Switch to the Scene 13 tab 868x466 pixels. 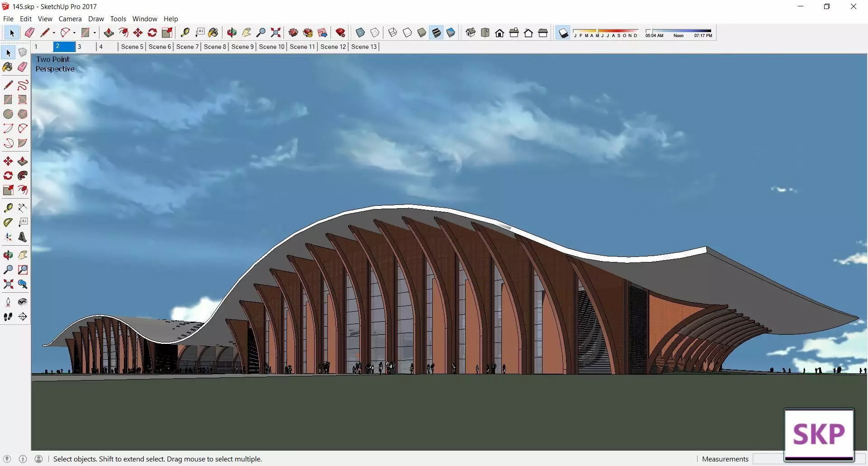tap(364, 47)
